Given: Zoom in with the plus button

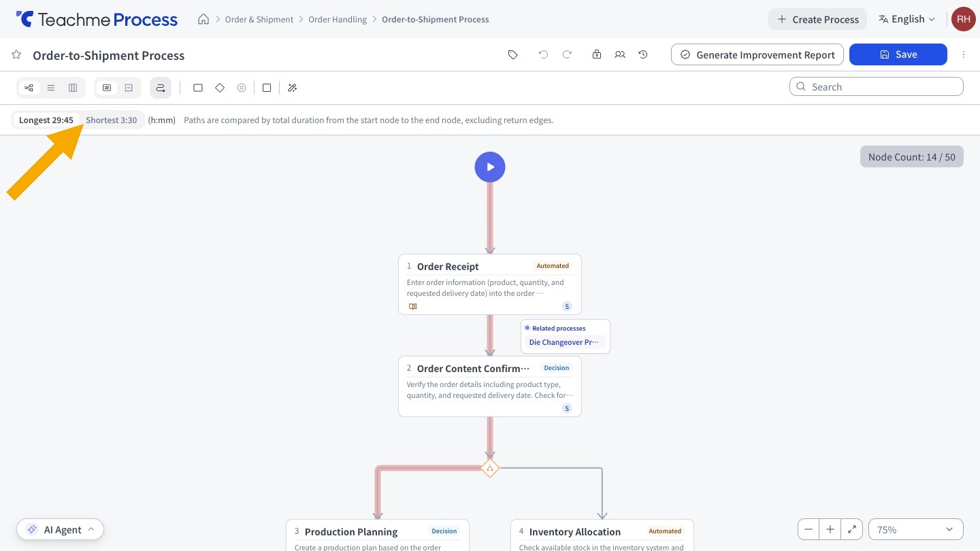Looking at the screenshot, I should point(830,529).
